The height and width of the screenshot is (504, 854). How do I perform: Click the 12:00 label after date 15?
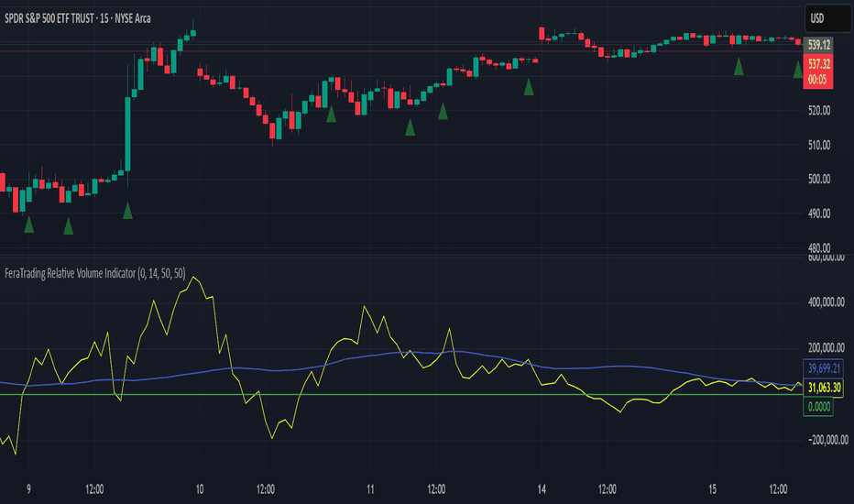778,489
